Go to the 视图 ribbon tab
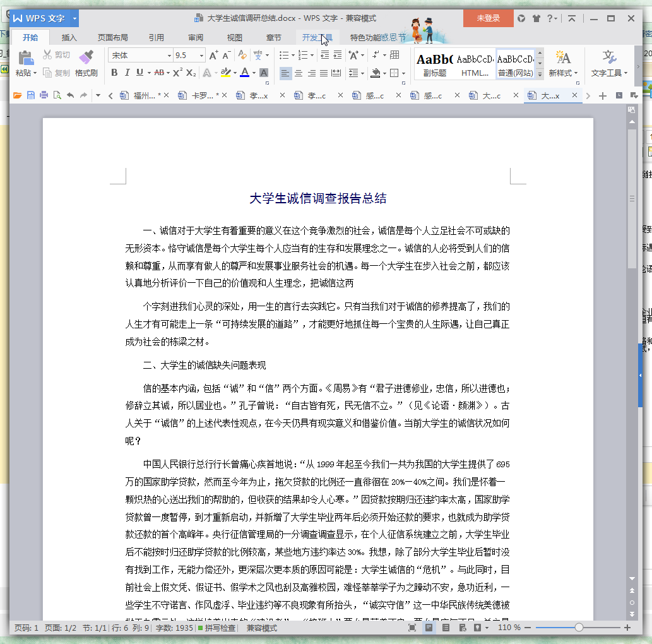652x644 pixels. [x=235, y=37]
